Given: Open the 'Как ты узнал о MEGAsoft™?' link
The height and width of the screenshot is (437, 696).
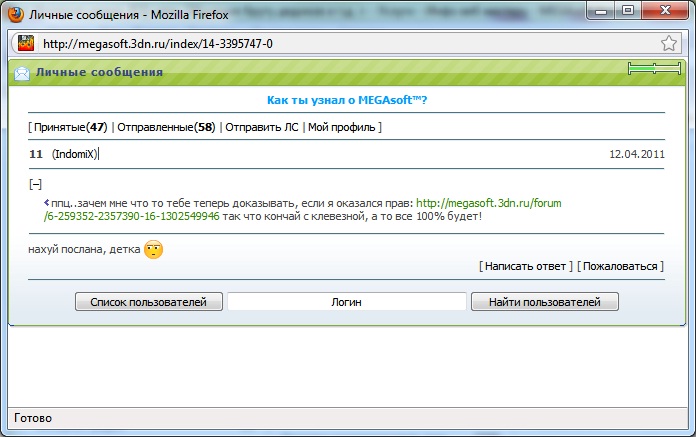Looking at the screenshot, I should click(347, 100).
